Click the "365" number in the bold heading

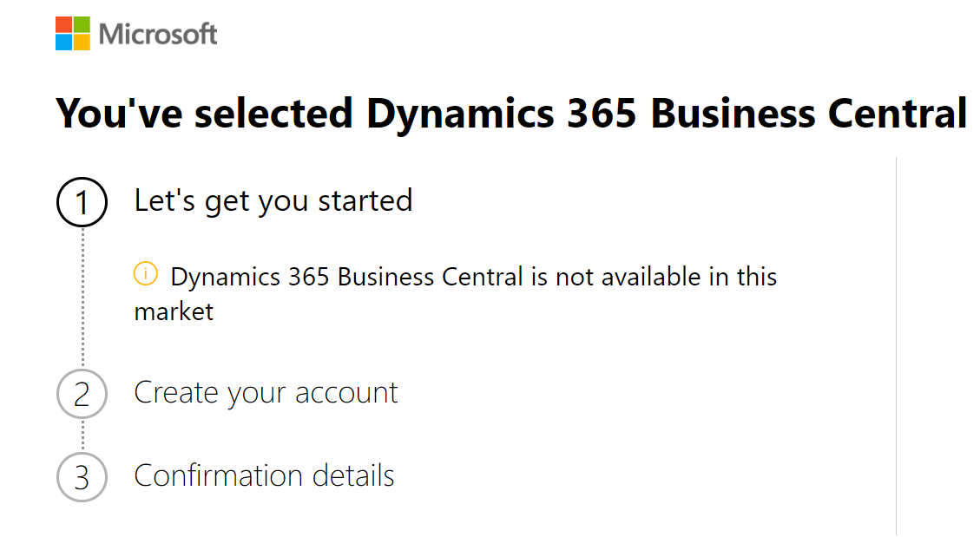[x=602, y=113]
